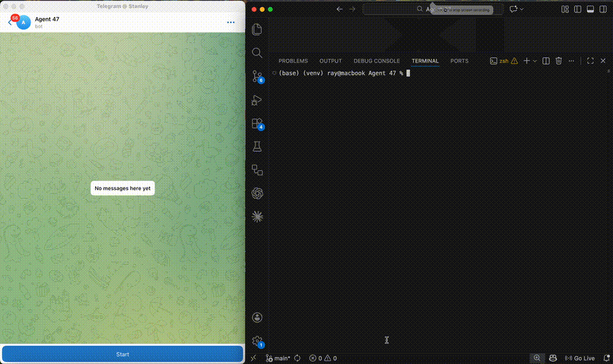Open the Testing flask icon
The height and width of the screenshot is (364, 613).
coord(257,146)
